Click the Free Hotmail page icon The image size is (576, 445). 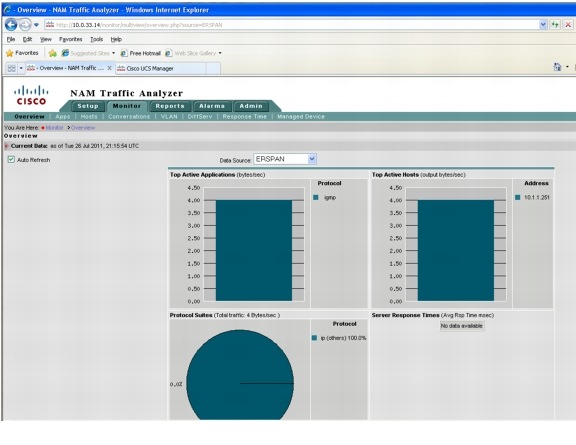click(x=124, y=53)
